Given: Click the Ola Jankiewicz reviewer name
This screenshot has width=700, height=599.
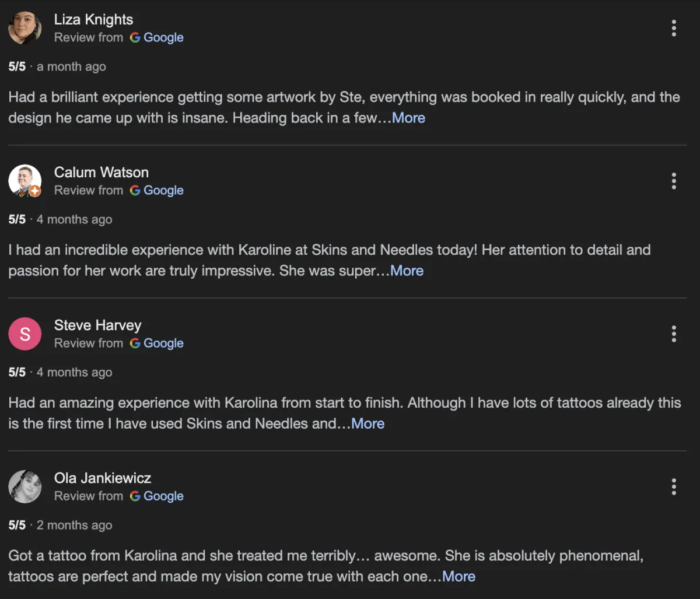Looking at the screenshot, I should (102, 478).
